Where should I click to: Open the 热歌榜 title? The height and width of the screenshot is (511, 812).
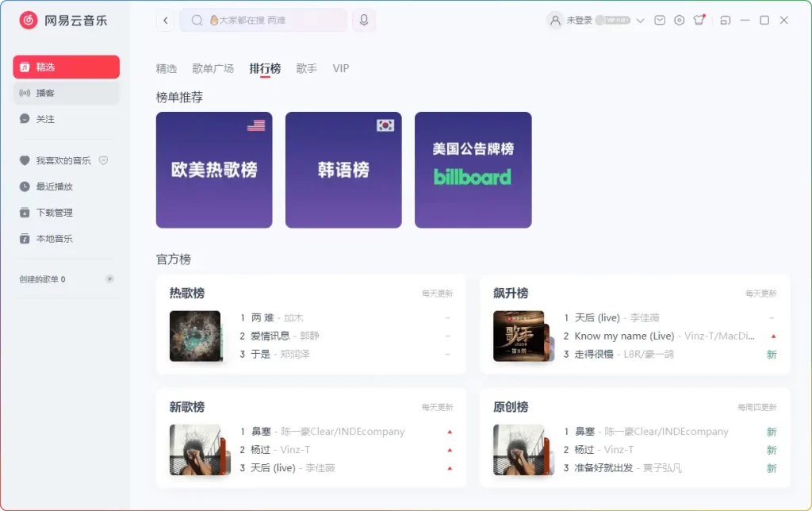pyautogui.click(x=187, y=294)
